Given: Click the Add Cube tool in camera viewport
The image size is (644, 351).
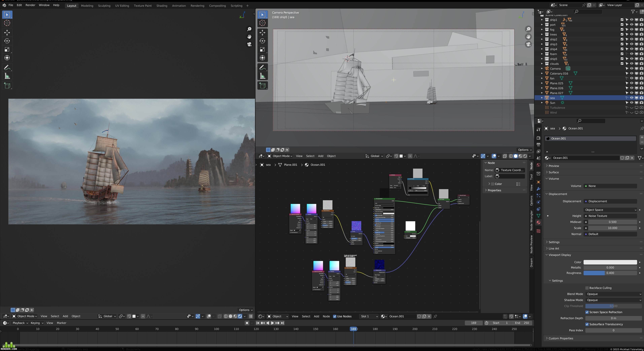Looking at the screenshot, I should point(262,85).
